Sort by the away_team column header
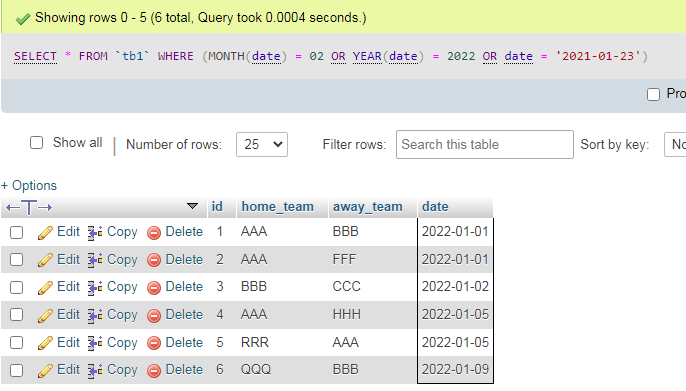Screen dimensions: 686x391 click(368, 206)
